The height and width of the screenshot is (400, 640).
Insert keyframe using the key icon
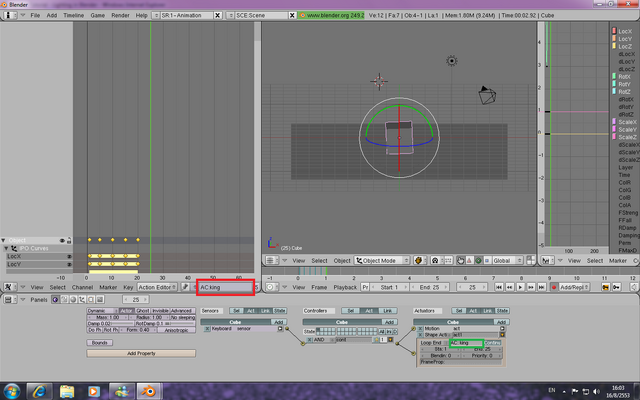[606, 287]
